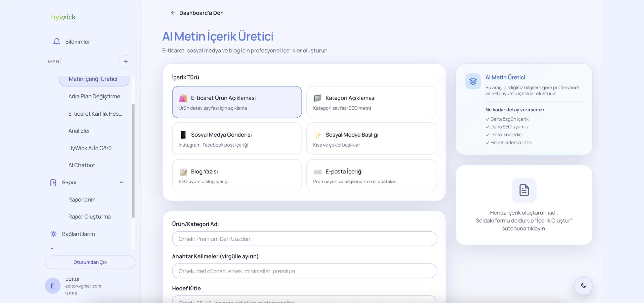
Task: Toggle dark mode moon button
Action: tap(583, 285)
